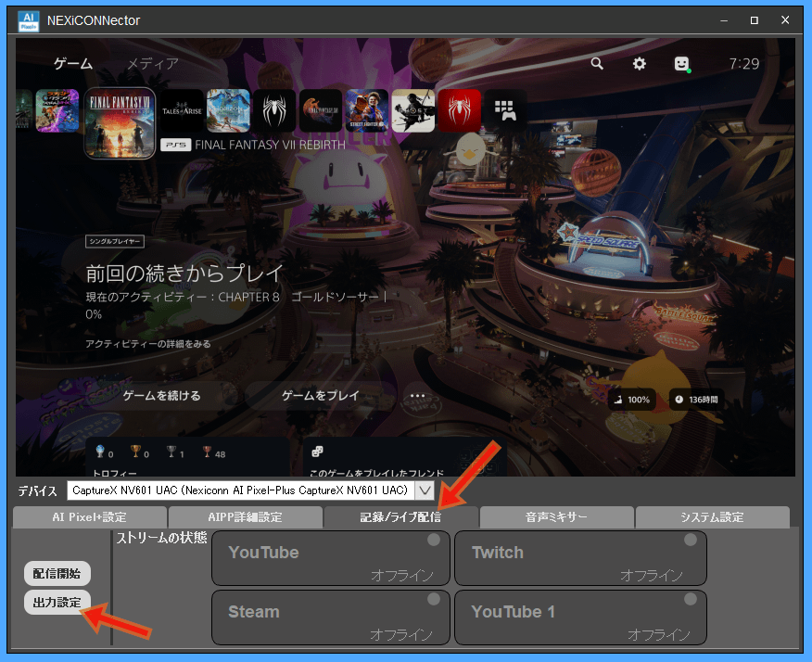This screenshot has width=812, height=662.
Task: Toggle the Steam status indicator dot
Action: pos(434,599)
